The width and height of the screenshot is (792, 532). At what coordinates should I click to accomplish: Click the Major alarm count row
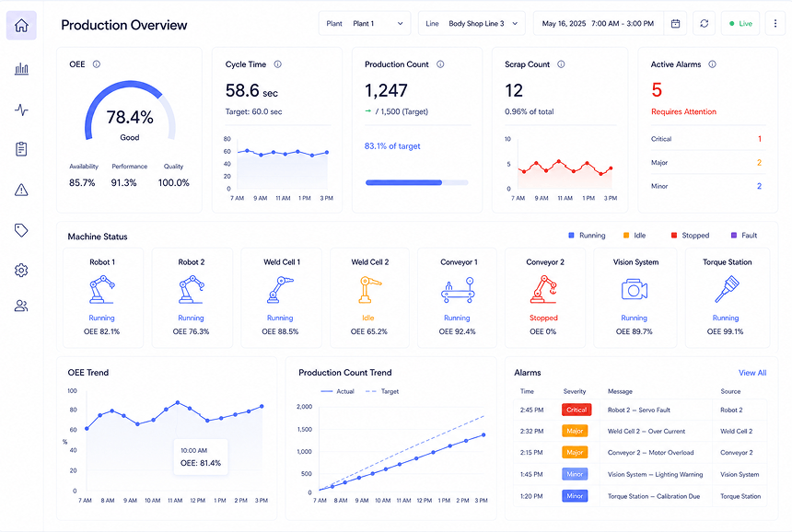point(707,163)
